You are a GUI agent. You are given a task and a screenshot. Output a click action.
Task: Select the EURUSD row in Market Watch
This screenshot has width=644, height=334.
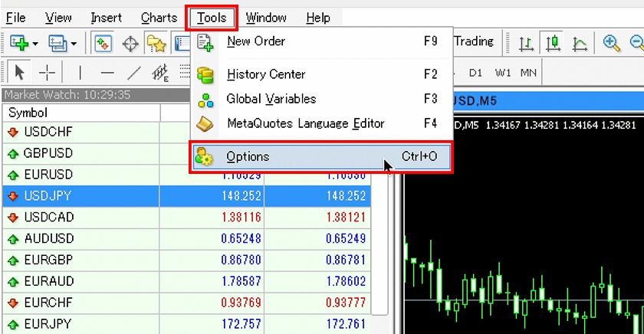(x=48, y=174)
